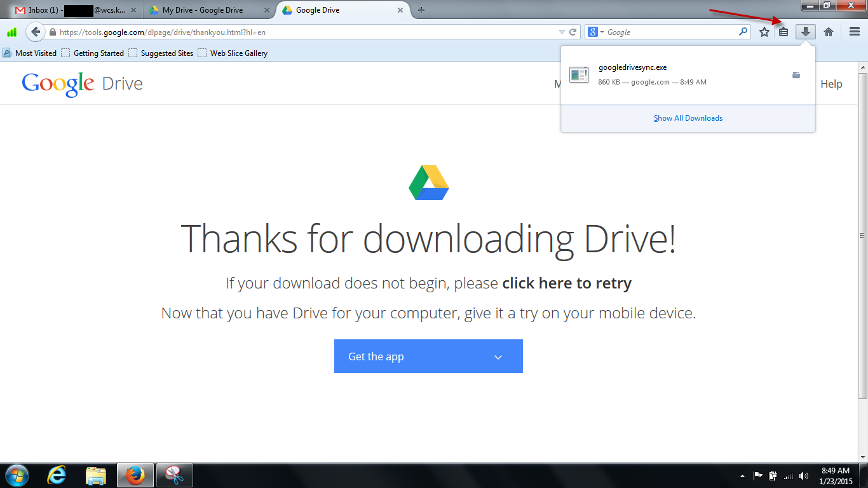This screenshot has height=488, width=868.
Task: Click the Firefox taskbar icon
Action: click(x=135, y=475)
